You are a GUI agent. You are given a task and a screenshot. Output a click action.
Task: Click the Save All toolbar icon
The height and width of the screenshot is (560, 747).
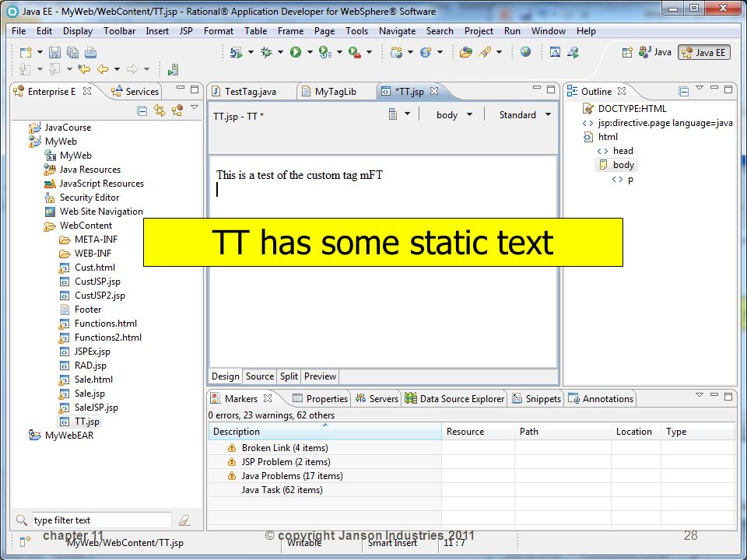(x=72, y=52)
